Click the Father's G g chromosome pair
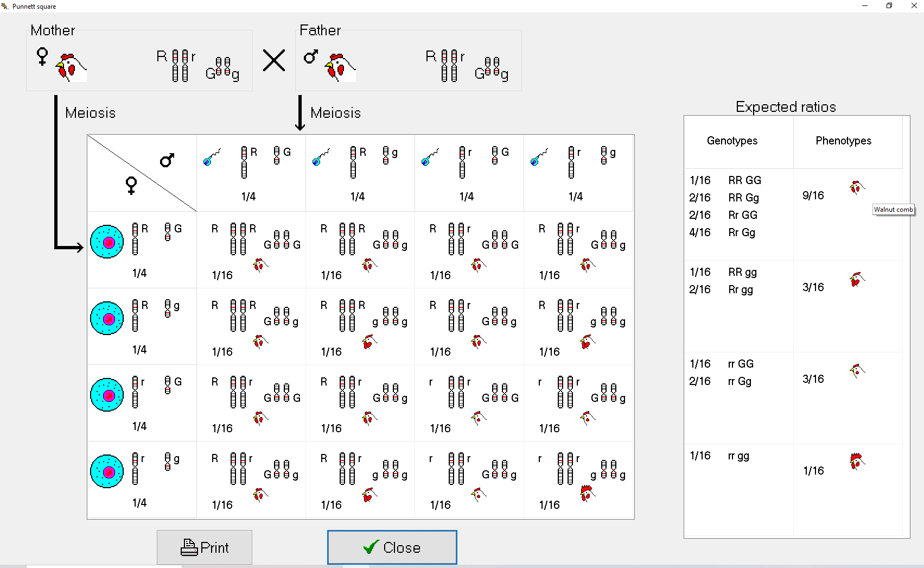Viewport: 924px width, 568px height. [492, 69]
